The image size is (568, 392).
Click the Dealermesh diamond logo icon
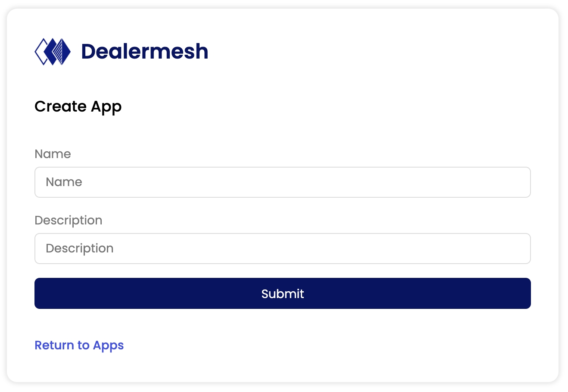[53, 52]
